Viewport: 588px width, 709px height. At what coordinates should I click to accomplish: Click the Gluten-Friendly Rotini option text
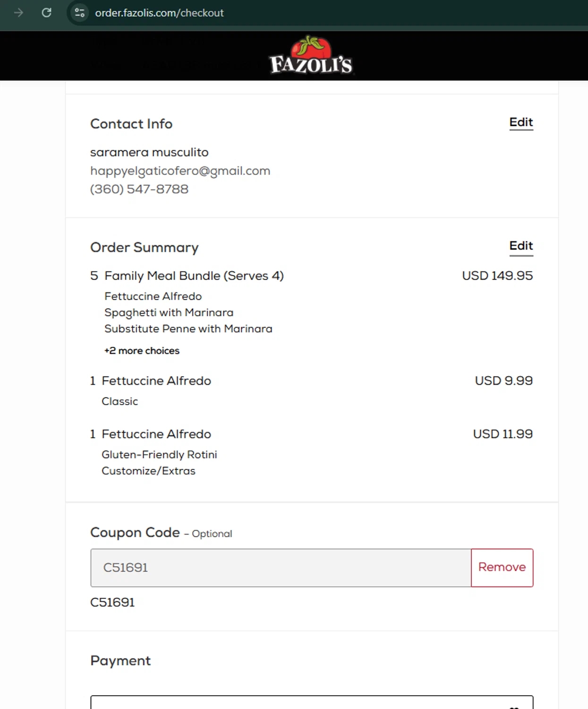pos(159,455)
